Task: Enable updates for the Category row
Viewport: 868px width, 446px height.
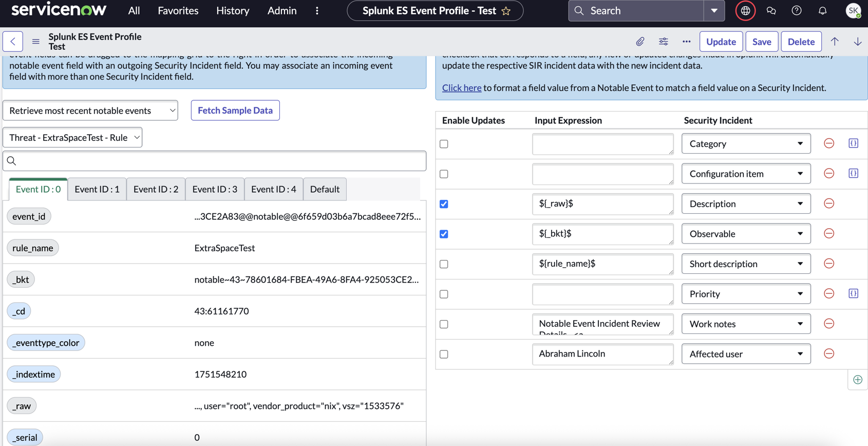Action: pos(444,144)
